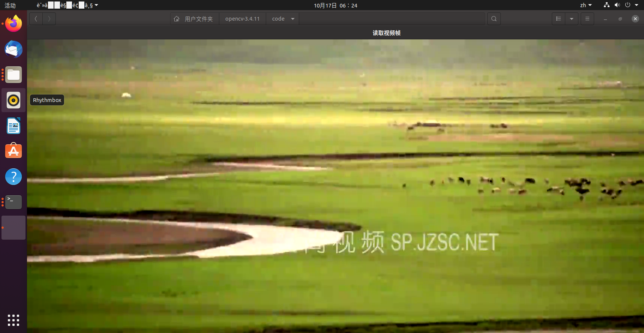
Task: Open Ubuntu Software store icon
Action: point(13,151)
